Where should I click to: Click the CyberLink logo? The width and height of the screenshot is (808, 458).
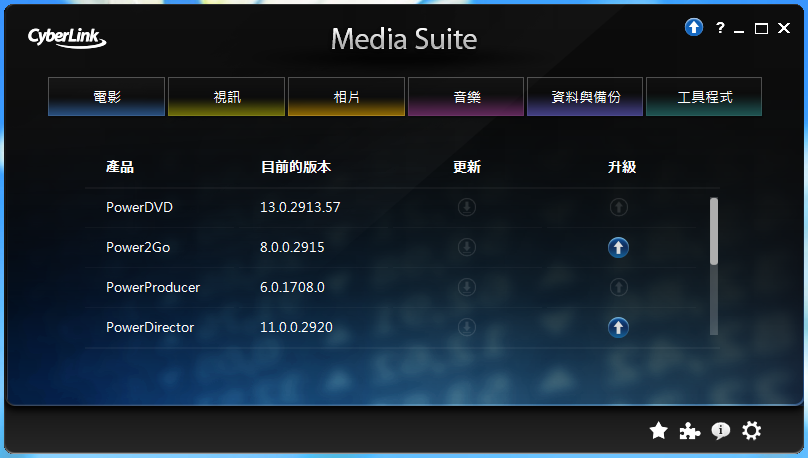click(67, 38)
